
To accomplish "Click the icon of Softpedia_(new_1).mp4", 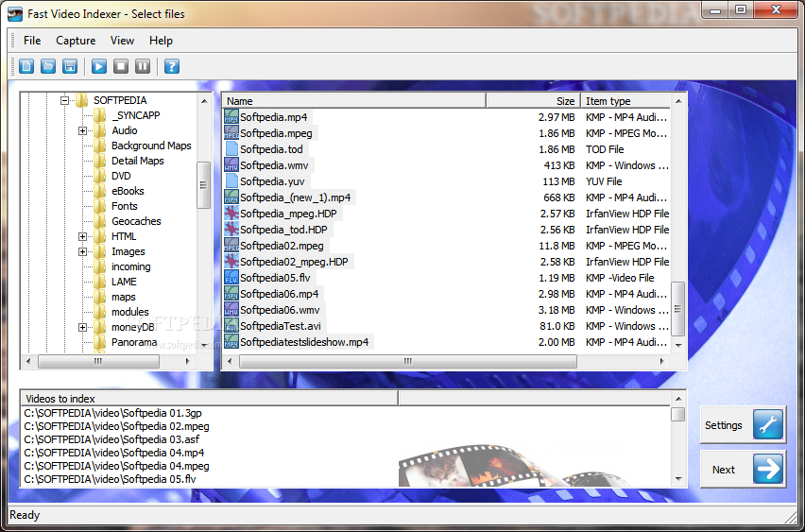I will [x=231, y=197].
